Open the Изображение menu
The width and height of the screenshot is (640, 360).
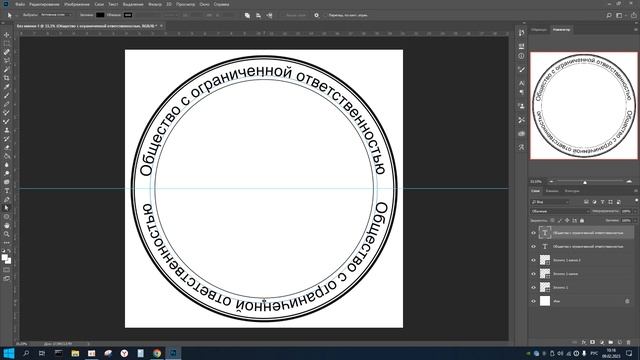[77, 4]
